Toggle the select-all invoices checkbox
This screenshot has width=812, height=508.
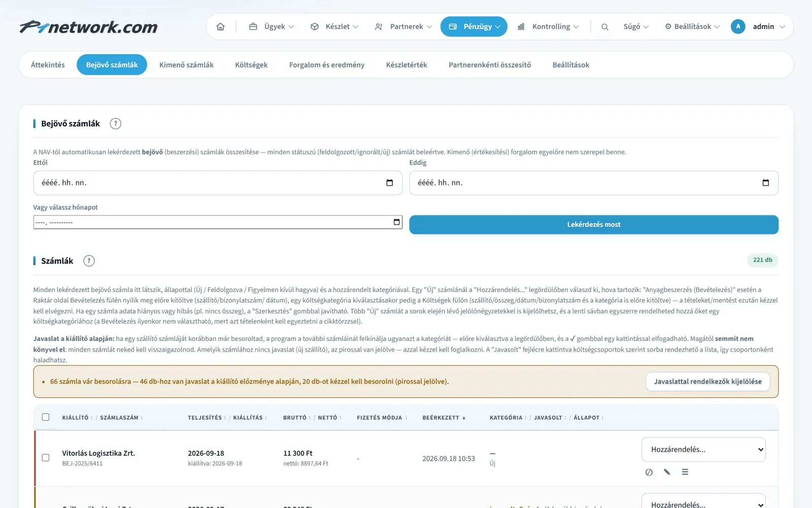[x=46, y=417]
